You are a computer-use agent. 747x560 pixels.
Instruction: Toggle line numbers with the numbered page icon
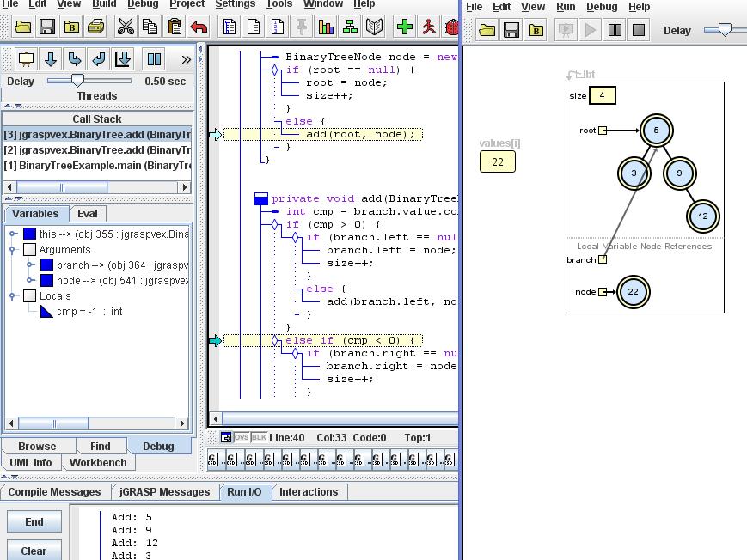click(278, 27)
